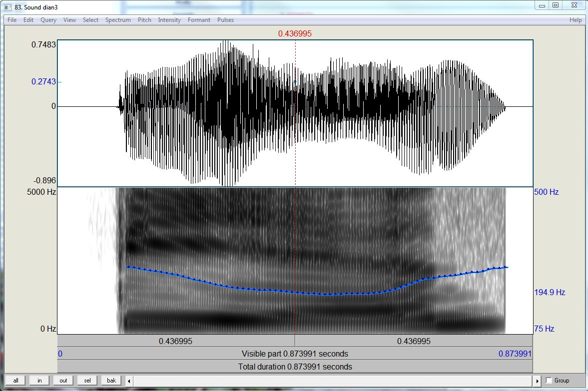
Task: Open the File menu
Action: (x=12, y=20)
